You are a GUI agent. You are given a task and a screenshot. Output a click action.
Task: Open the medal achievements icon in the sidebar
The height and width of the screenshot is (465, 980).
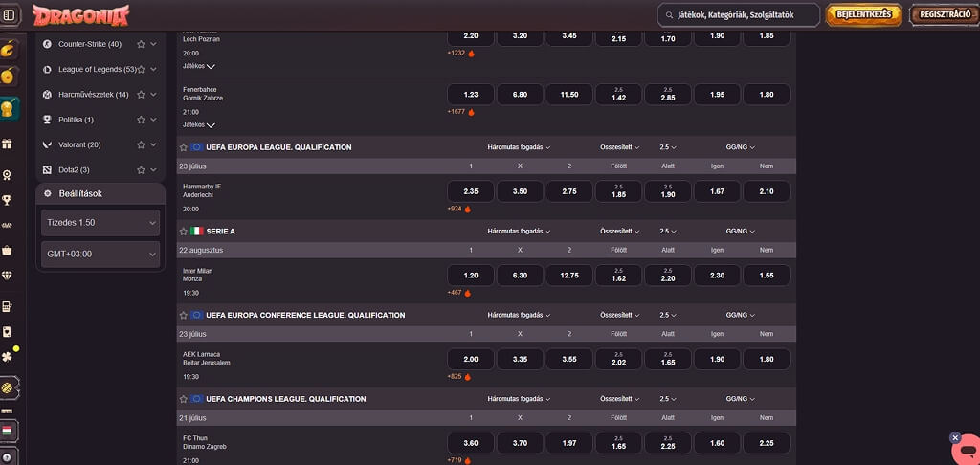pos(7,175)
